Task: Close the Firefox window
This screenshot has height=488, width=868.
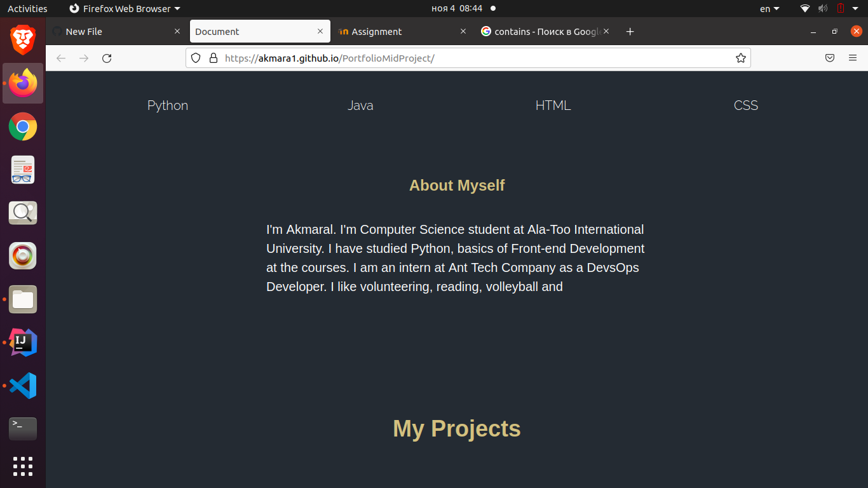Action: point(857,31)
